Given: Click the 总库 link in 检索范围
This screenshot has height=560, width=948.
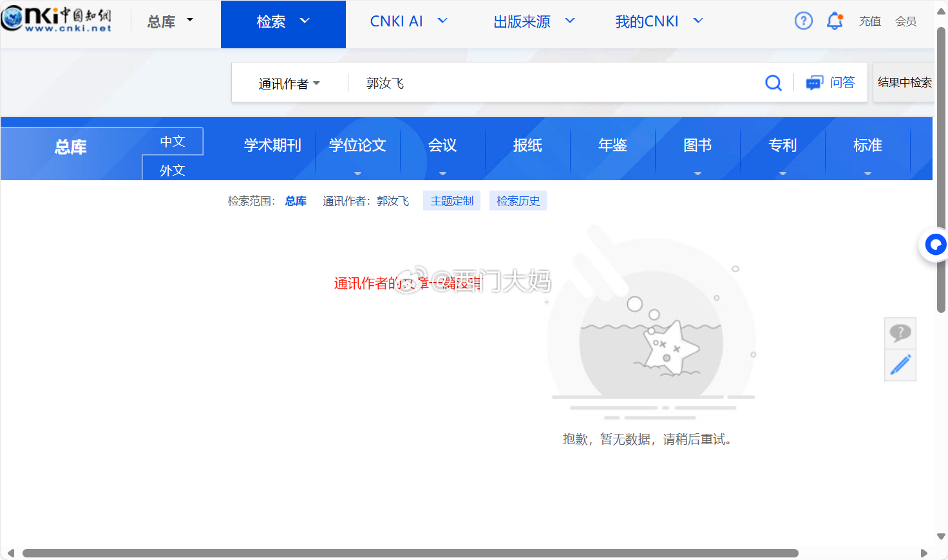Looking at the screenshot, I should coord(296,201).
